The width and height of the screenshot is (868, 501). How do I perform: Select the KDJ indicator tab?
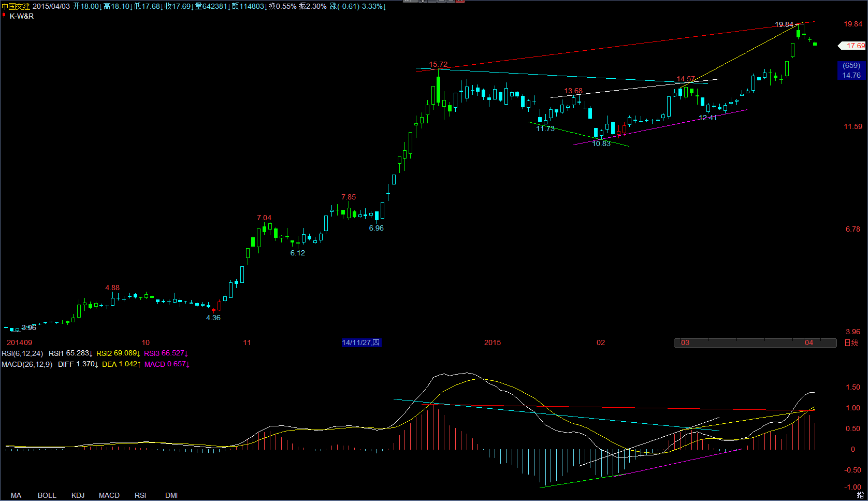tap(78, 495)
